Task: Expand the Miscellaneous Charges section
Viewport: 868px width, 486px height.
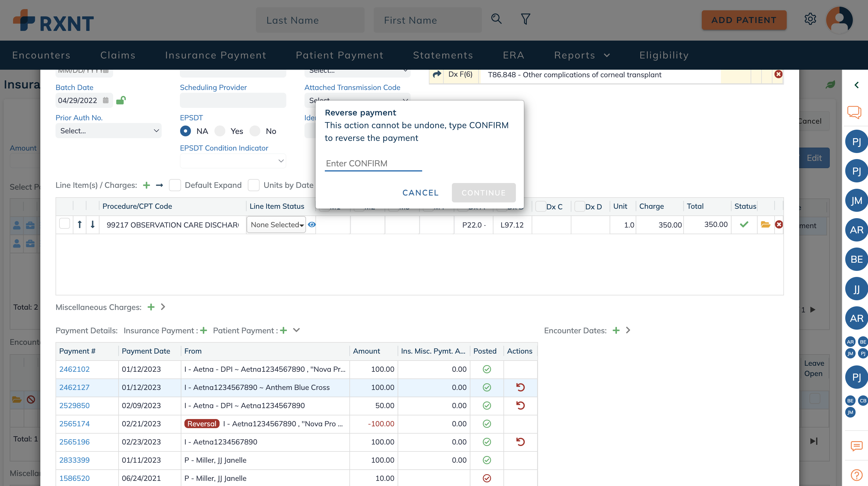Action: [x=163, y=307]
